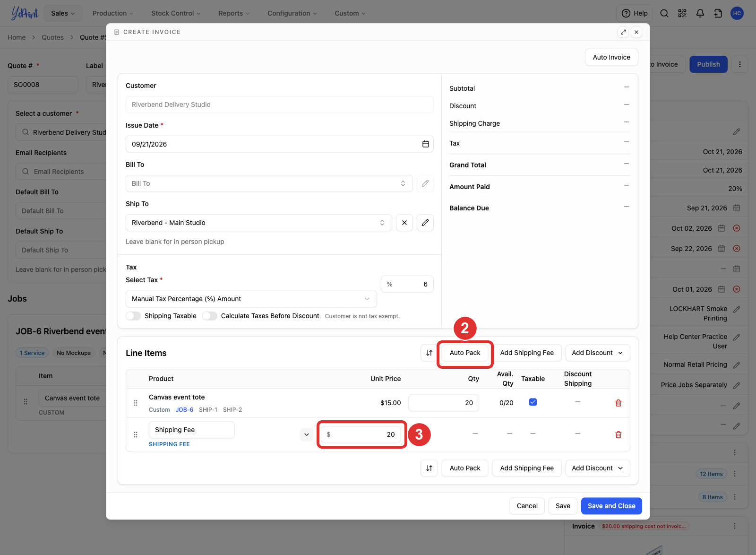Viewport: 756px width, 555px height.
Task: Click the top sort line items icon
Action: pos(429,353)
